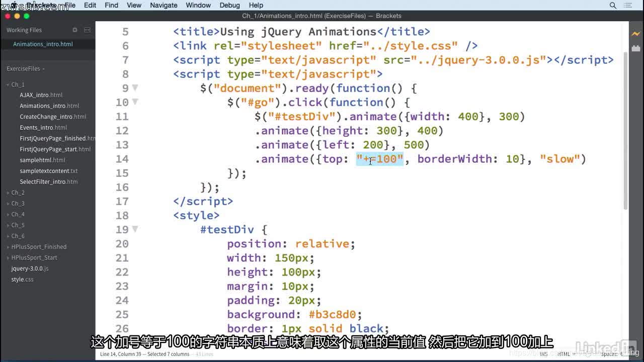Select Animations_intro.html in Working Files
Viewport: 644px width, 362px height.
43,44
